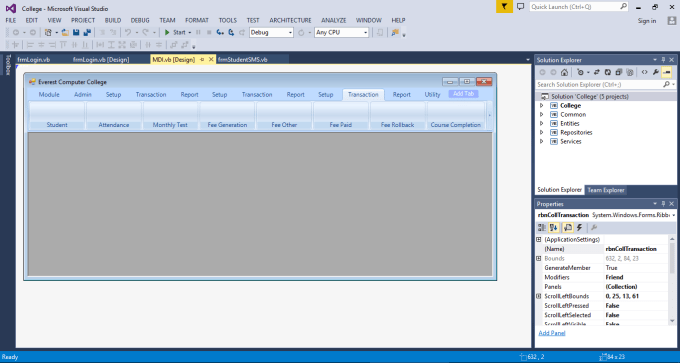Click the Events lightning bolt icon
Image resolution: width=680 pixels, height=363 pixels.
(579, 227)
